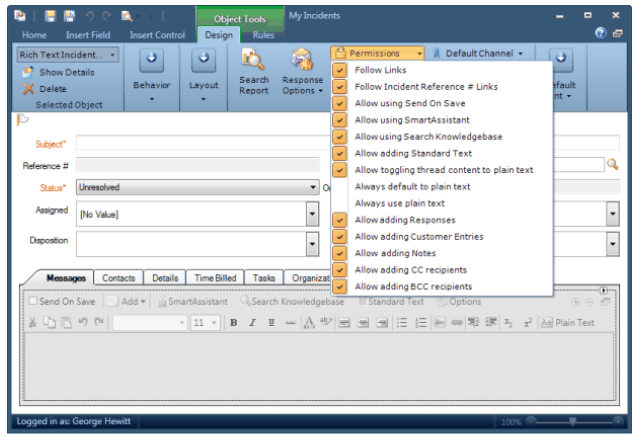Switch to the Rules ribbon tab
This screenshot has height=444, width=640.
click(x=263, y=35)
